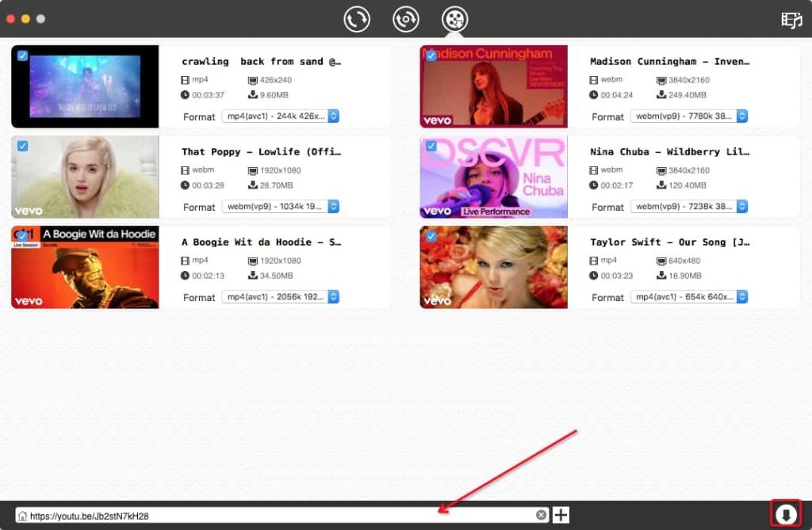Click the 34.50MB file size value
This screenshot has width=812, height=530.
(277, 276)
